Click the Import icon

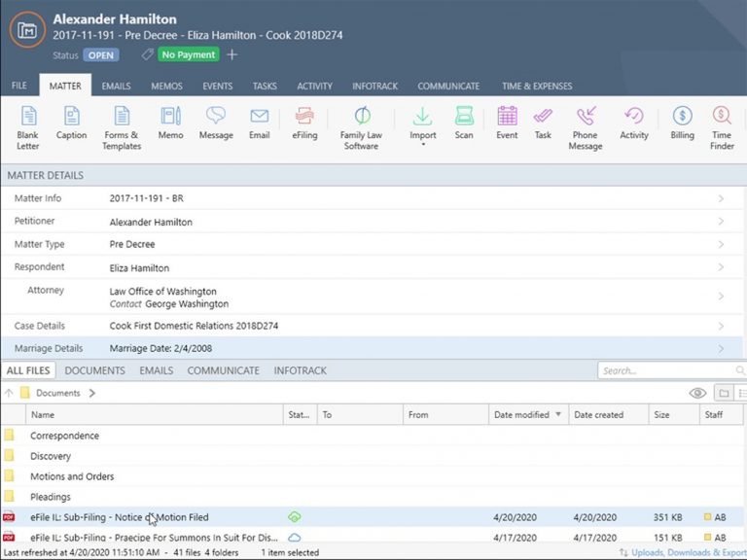(x=422, y=117)
